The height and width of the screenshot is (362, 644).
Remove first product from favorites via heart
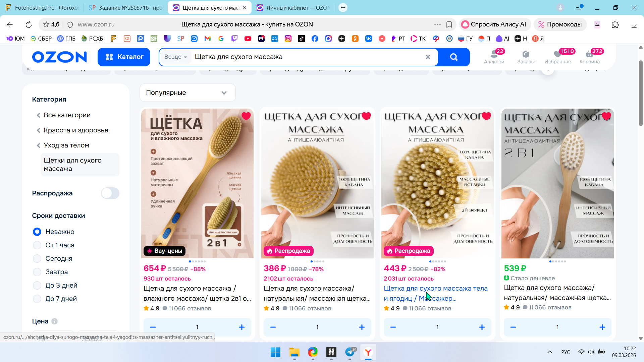(246, 116)
